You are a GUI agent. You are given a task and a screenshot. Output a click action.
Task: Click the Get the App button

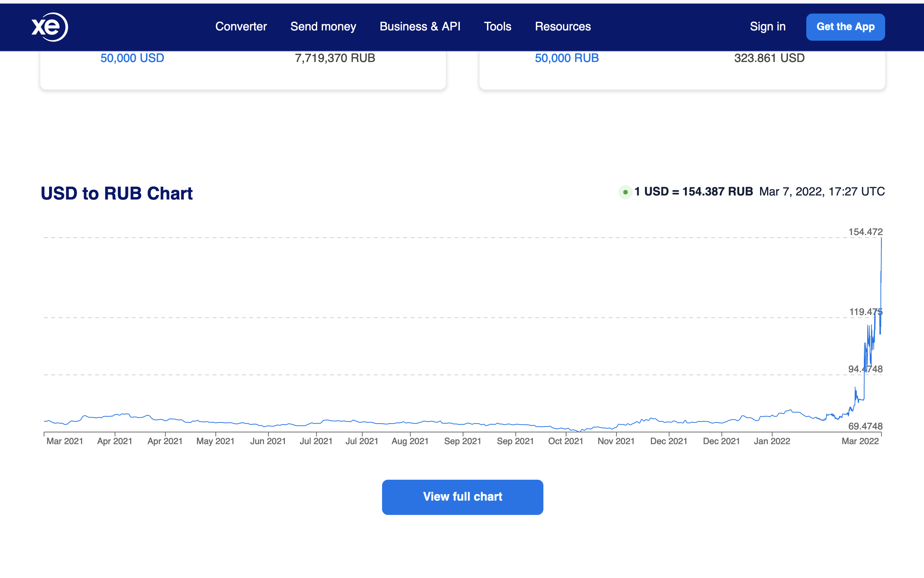click(x=845, y=27)
